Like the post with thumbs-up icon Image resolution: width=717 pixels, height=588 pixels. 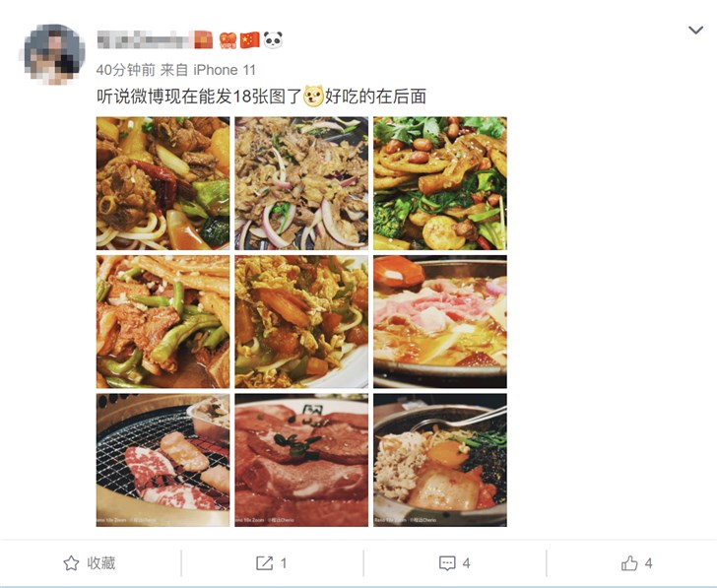pyautogui.click(x=629, y=562)
